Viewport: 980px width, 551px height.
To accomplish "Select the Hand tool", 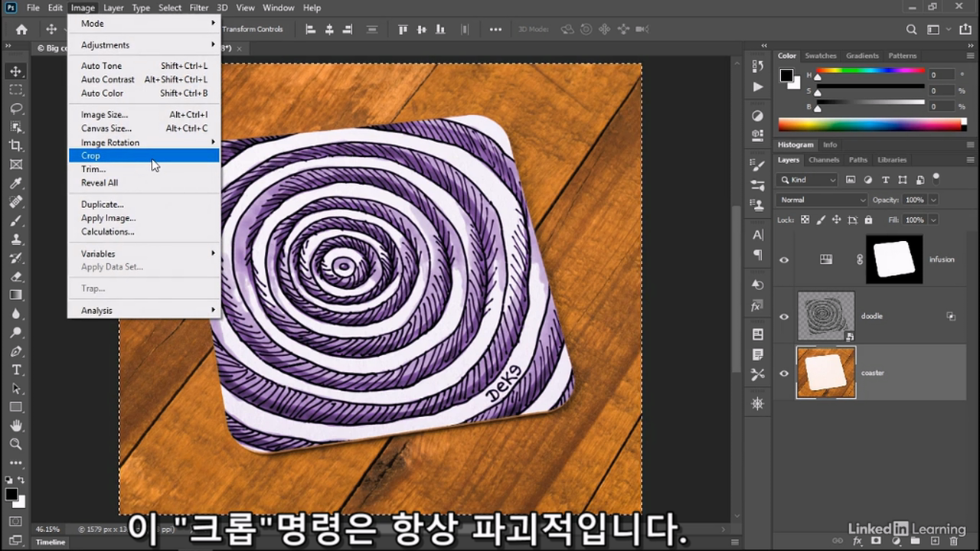I will point(16,425).
